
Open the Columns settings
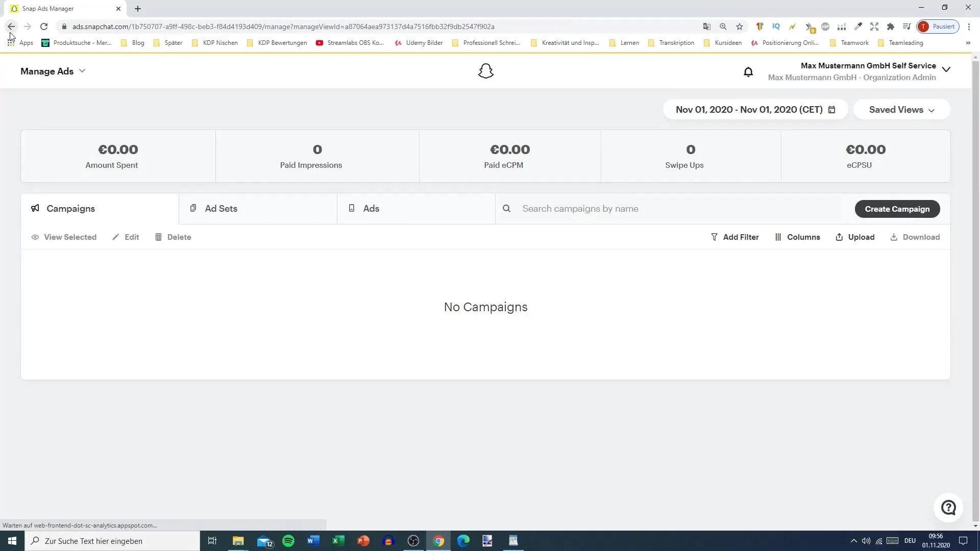[797, 237]
